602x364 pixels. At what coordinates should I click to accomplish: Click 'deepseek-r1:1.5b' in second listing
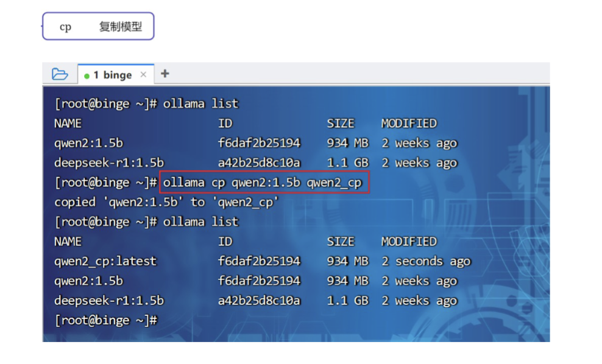pos(109,300)
